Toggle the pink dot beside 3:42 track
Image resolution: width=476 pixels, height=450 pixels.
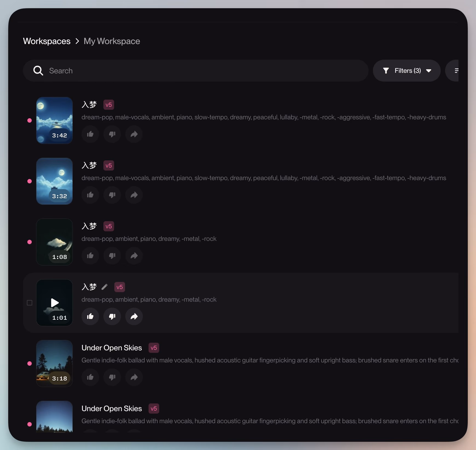tap(30, 120)
